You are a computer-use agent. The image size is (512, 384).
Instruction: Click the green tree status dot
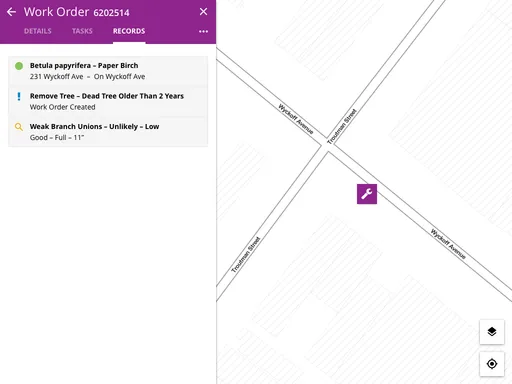pyautogui.click(x=19, y=66)
